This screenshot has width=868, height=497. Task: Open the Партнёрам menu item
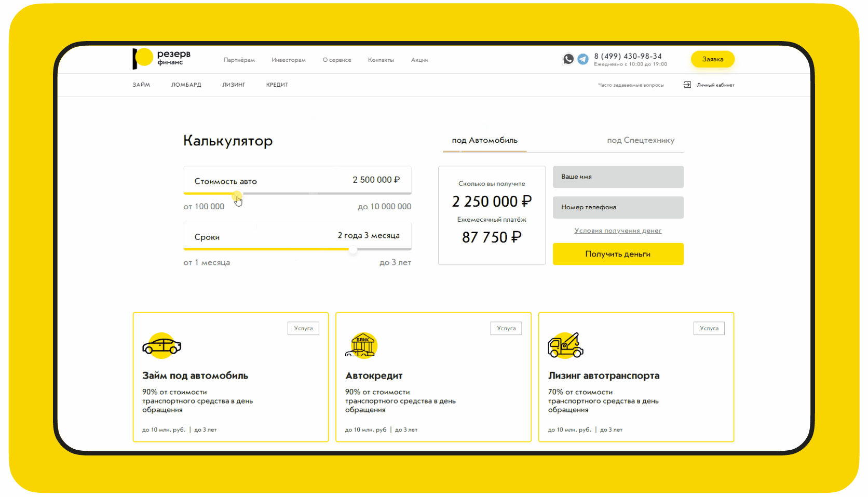pos(239,60)
